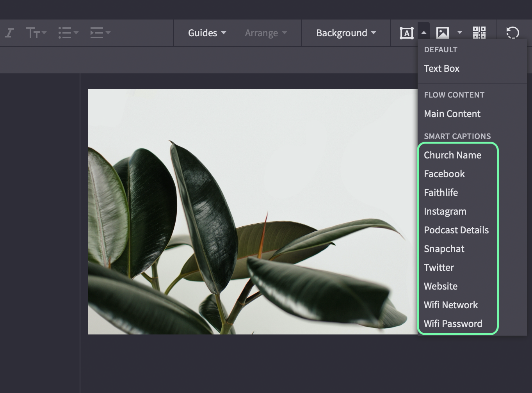The image size is (532, 393).
Task: Toggle italic text formatting
Action: (9, 33)
